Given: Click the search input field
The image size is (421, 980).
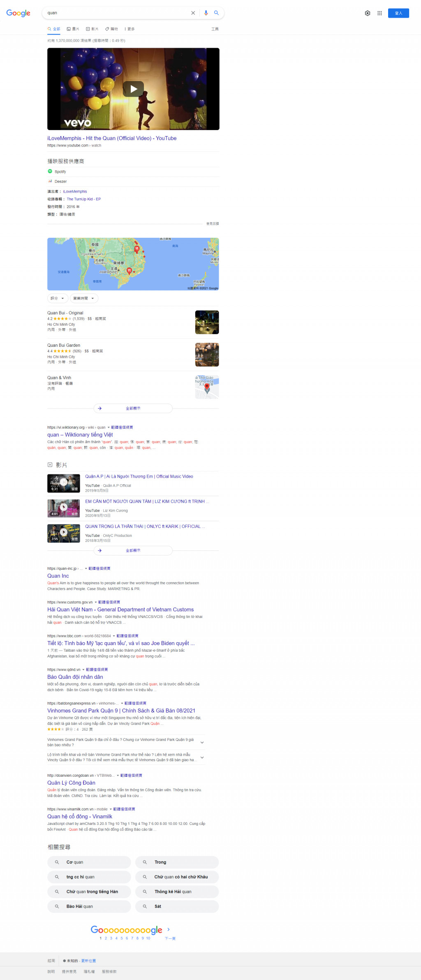Looking at the screenshot, I should [117, 13].
